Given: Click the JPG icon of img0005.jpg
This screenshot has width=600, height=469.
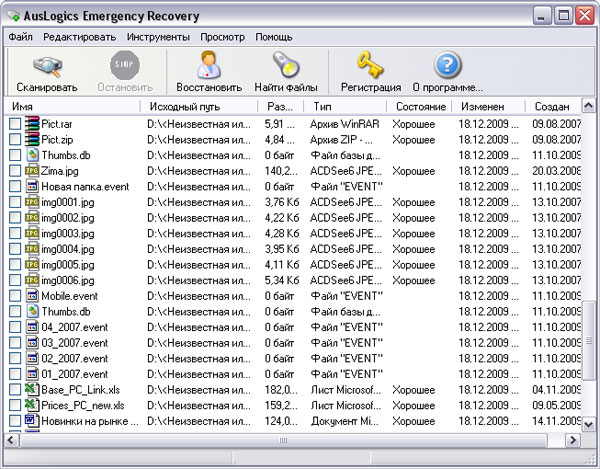Looking at the screenshot, I should 32,265.
